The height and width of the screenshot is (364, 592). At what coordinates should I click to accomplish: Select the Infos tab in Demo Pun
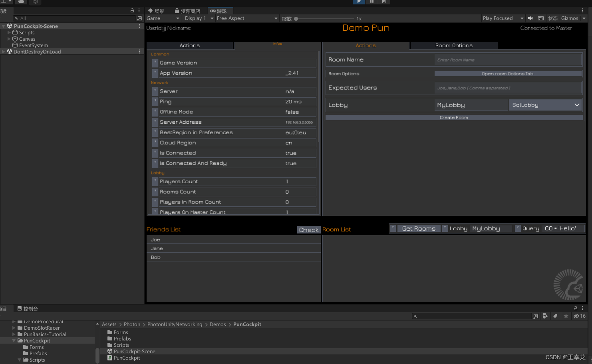(x=278, y=45)
